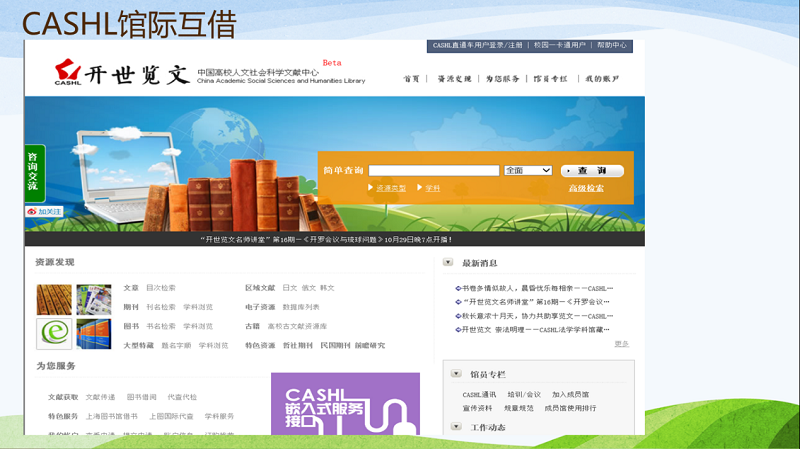Screen dimensions: 800x449
Task: Click 更多 under 最新消息
Action: pyautogui.click(x=621, y=344)
